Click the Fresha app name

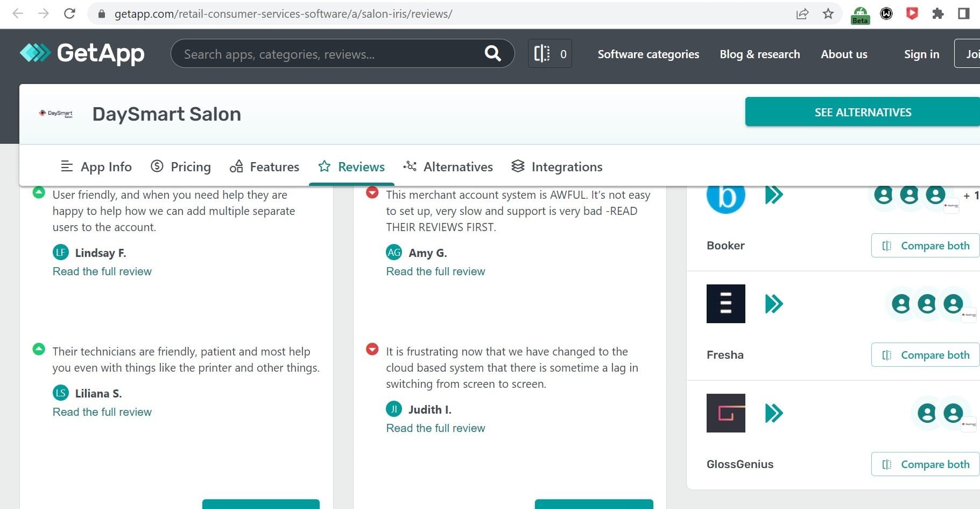pos(725,355)
